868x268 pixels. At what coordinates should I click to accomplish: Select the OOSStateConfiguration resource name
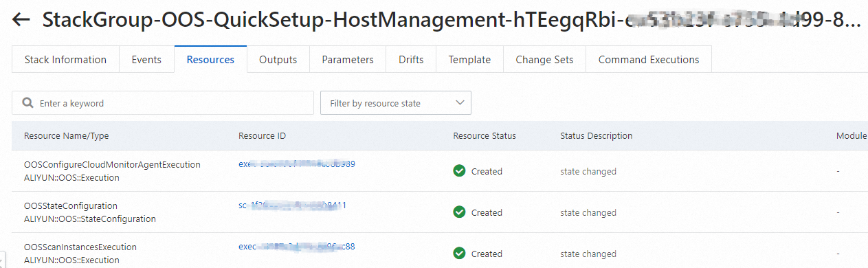tap(71, 206)
